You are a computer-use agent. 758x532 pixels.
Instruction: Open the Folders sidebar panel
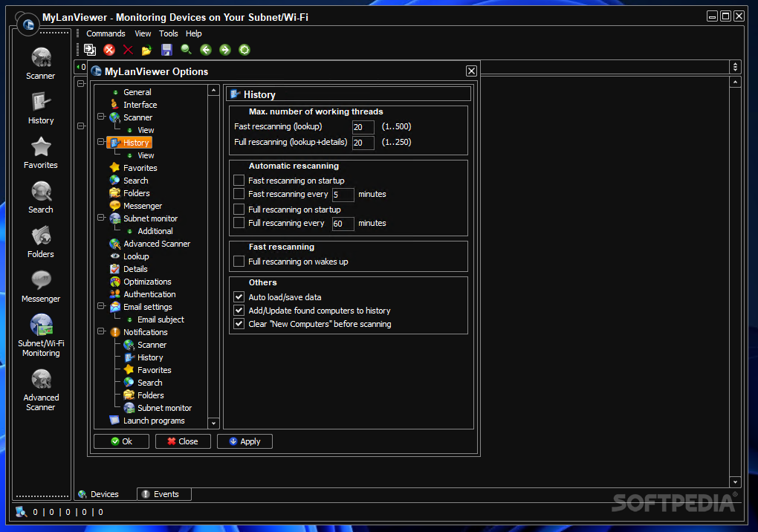41,241
